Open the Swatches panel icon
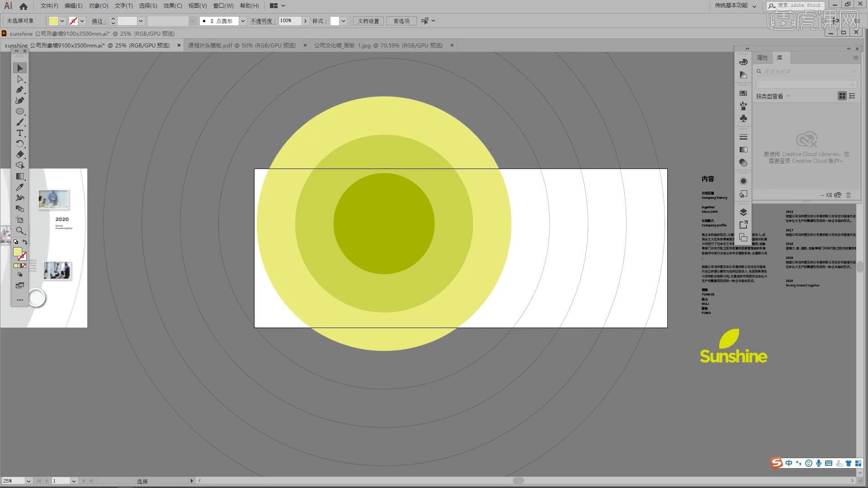Screen dimensions: 868x488 (743, 93)
